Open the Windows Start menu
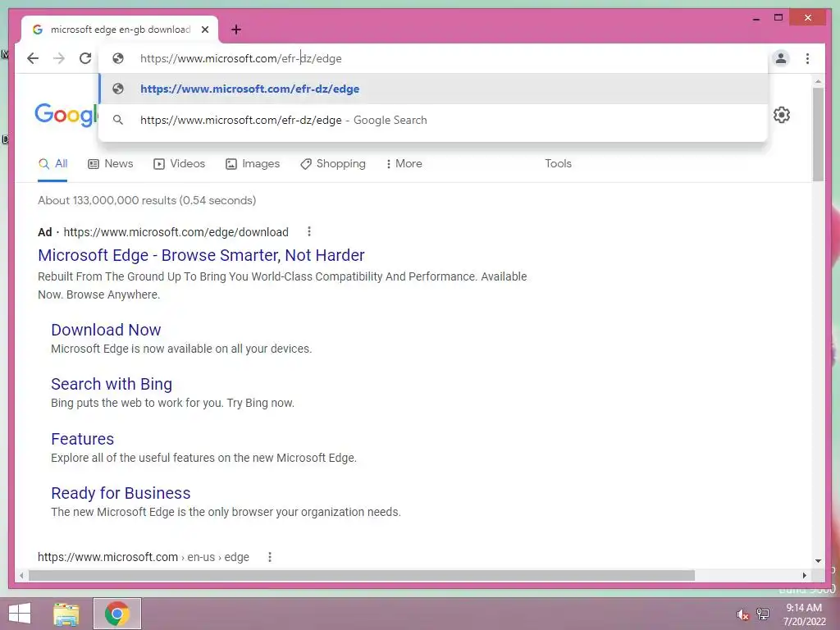 pyautogui.click(x=20, y=614)
